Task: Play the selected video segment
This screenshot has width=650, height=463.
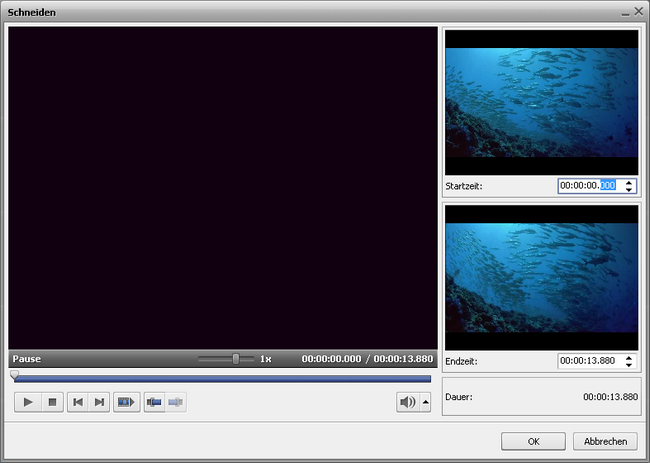Action: click(x=126, y=402)
